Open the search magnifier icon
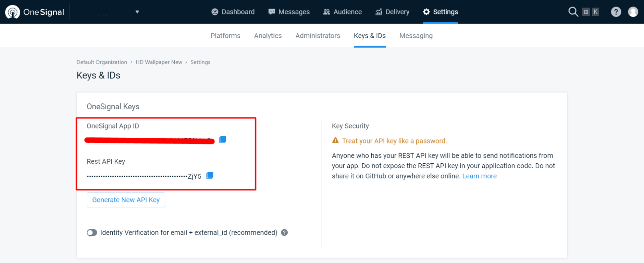The image size is (644, 263). pyautogui.click(x=573, y=12)
